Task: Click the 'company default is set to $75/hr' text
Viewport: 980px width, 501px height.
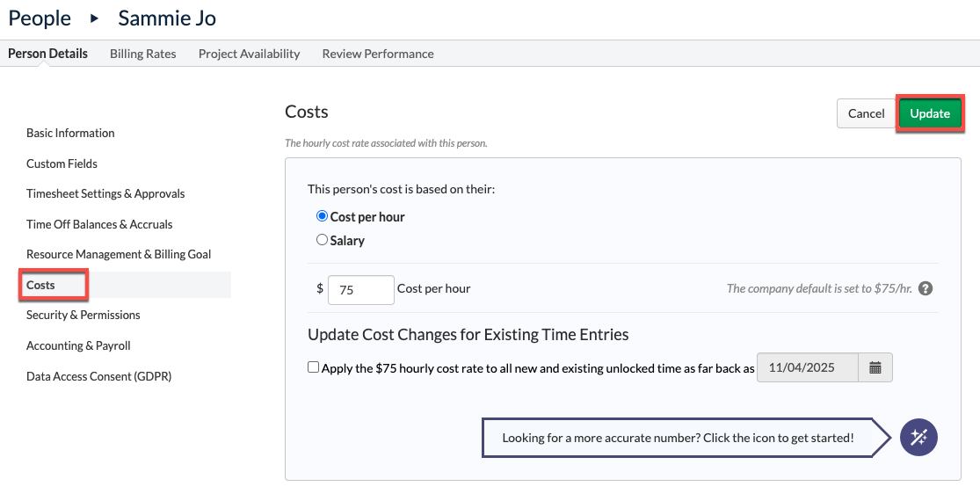Action: click(819, 288)
